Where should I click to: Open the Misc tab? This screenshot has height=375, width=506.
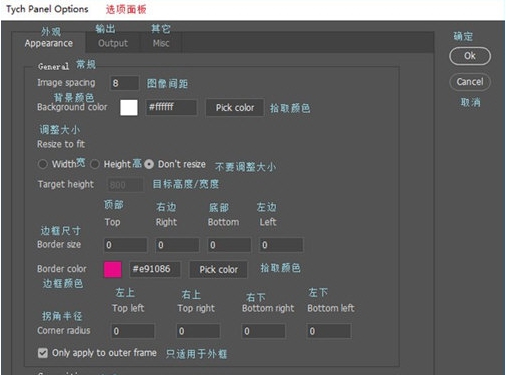(x=161, y=43)
